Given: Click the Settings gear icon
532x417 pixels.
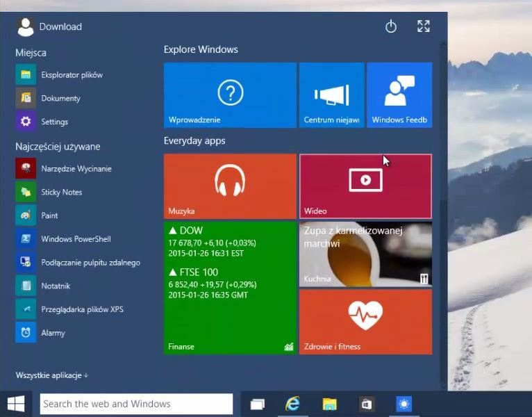Looking at the screenshot, I should (x=26, y=122).
